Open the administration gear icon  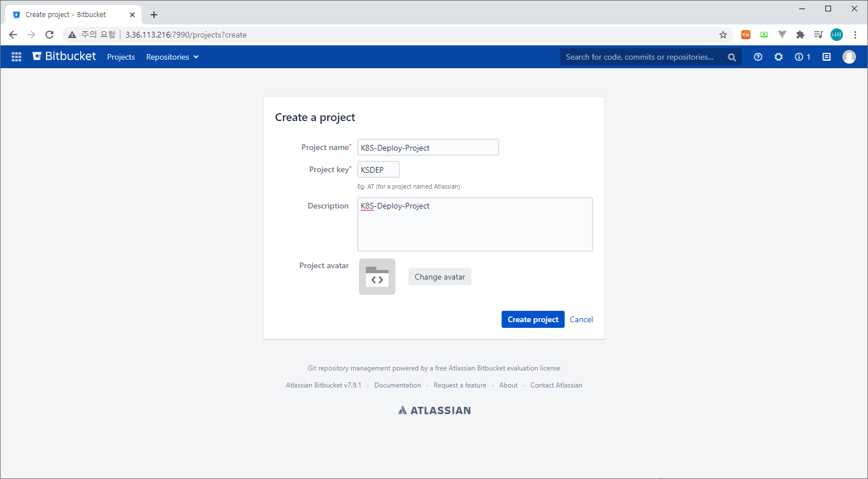(x=778, y=57)
